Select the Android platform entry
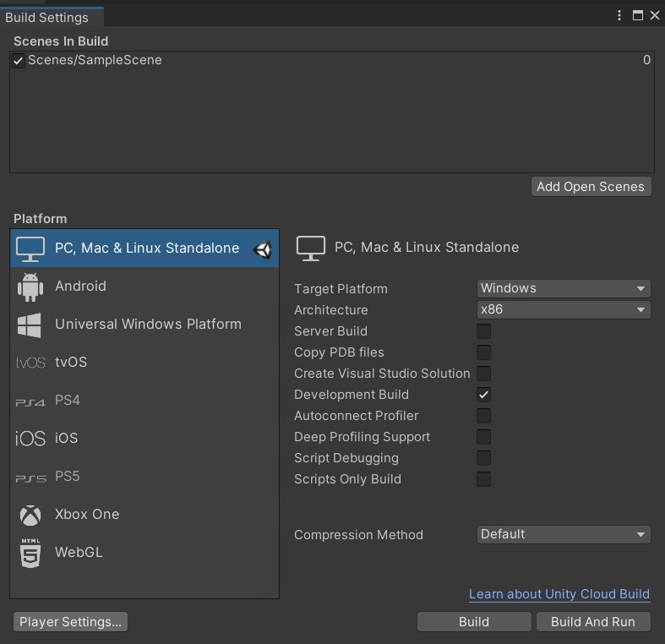 144,287
